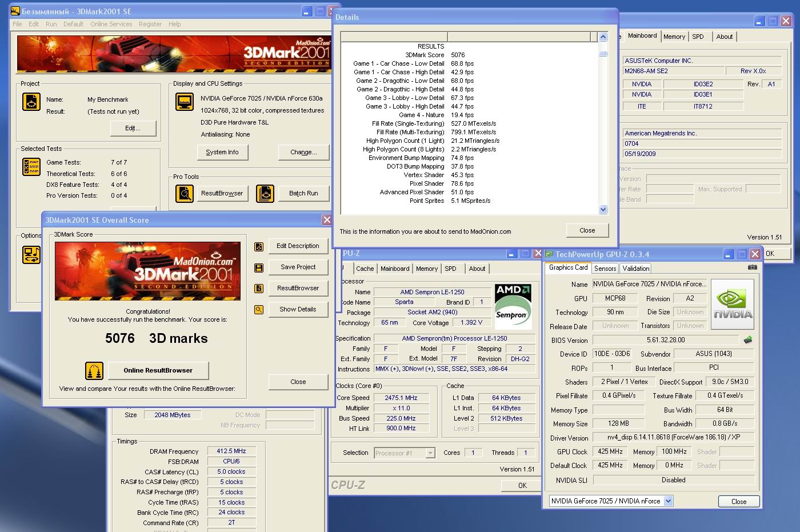Screen dimensions: 800x532
Task: Click the AMD Sempron logo in CPU-Z
Action: point(513,306)
